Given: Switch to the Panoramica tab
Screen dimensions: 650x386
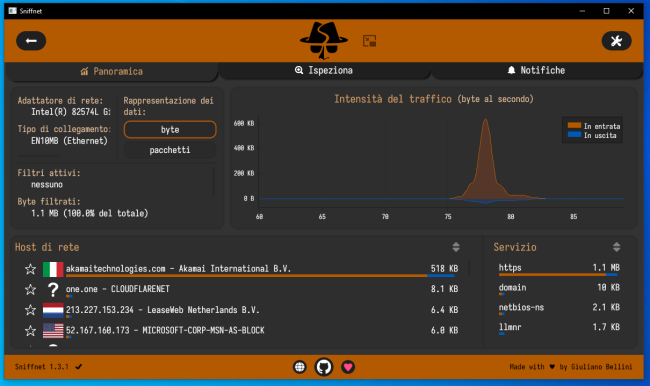Looking at the screenshot, I should pos(112,71).
